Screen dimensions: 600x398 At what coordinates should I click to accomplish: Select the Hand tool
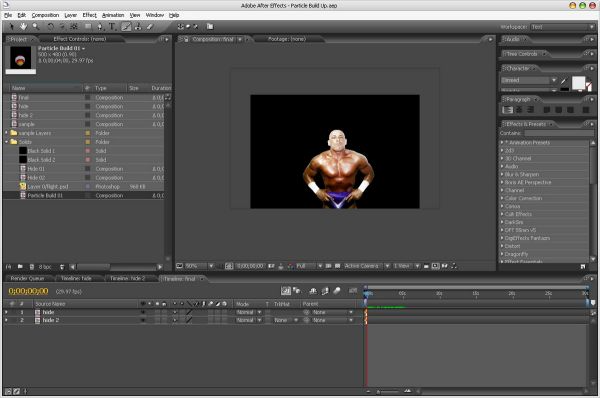click(x=23, y=26)
